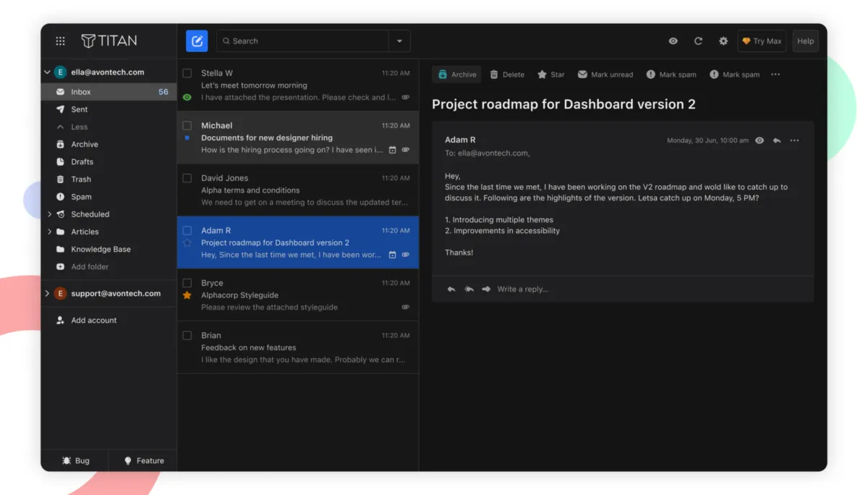
Task: Open settings via the gear icon
Action: (723, 41)
